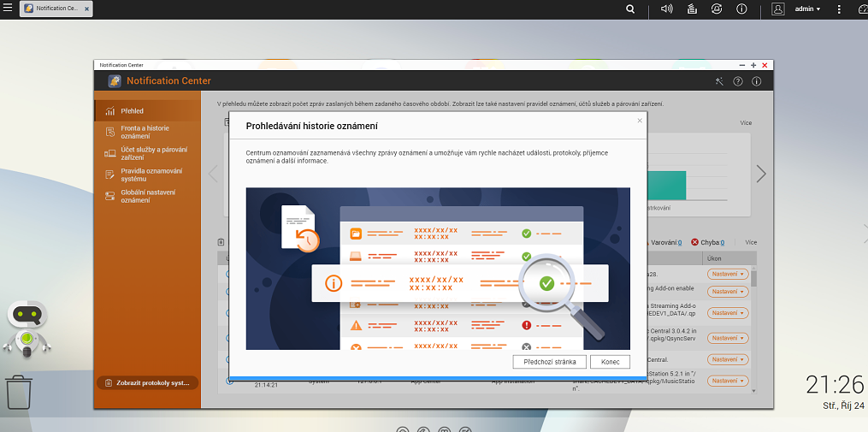Viewport: 868px width, 432px height.
Task: Open Nastavení dropdown for the a28. row
Action: [x=728, y=274]
